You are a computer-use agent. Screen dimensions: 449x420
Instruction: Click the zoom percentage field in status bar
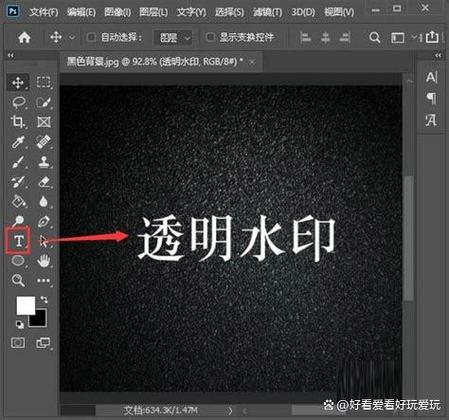(78, 410)
